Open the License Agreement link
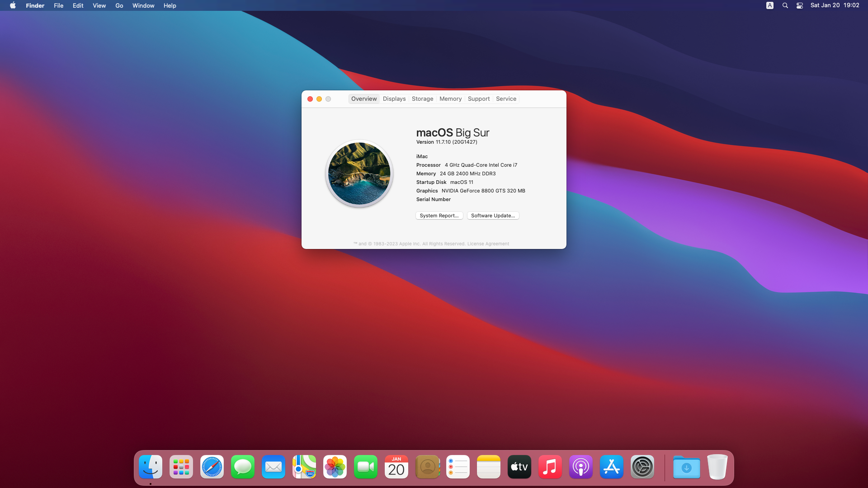Viewport: 868px width, 488px height. [488, 244]
